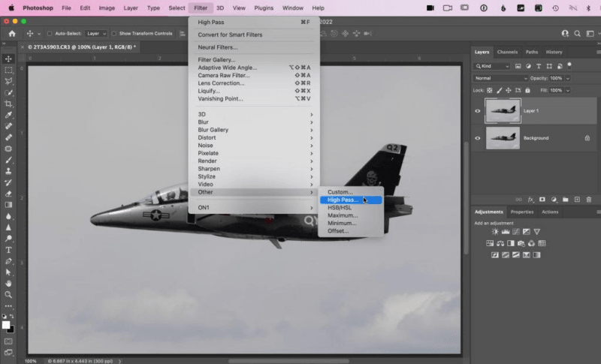
Task: Select the Layer 1 thumbnail
Action: [503, 110]
